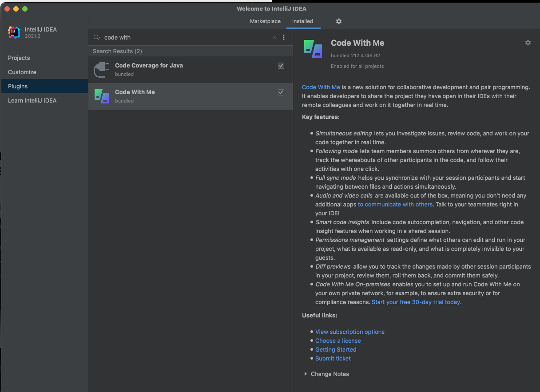
Task: Open the Code With Me description link
Action: [321, 87]
